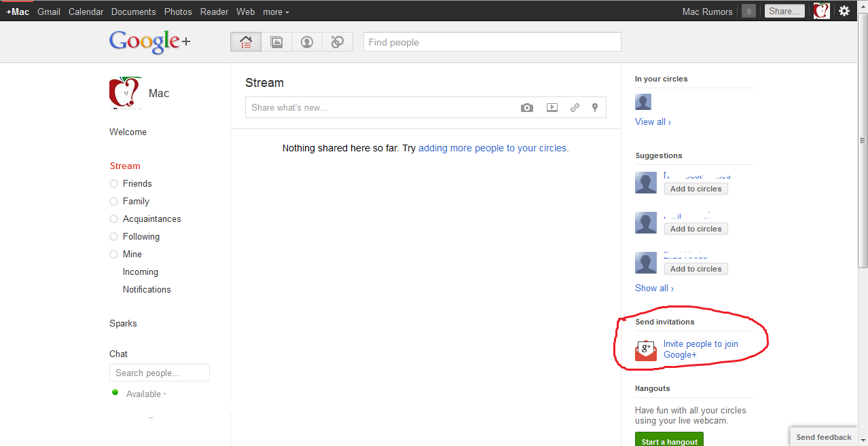
Task: Open the Circles toolbar icon
Action: [x=338, y=42]
